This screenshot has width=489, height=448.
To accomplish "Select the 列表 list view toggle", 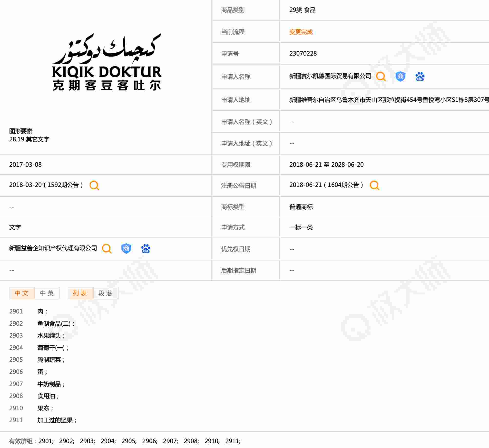I will (x=80, y=293).
